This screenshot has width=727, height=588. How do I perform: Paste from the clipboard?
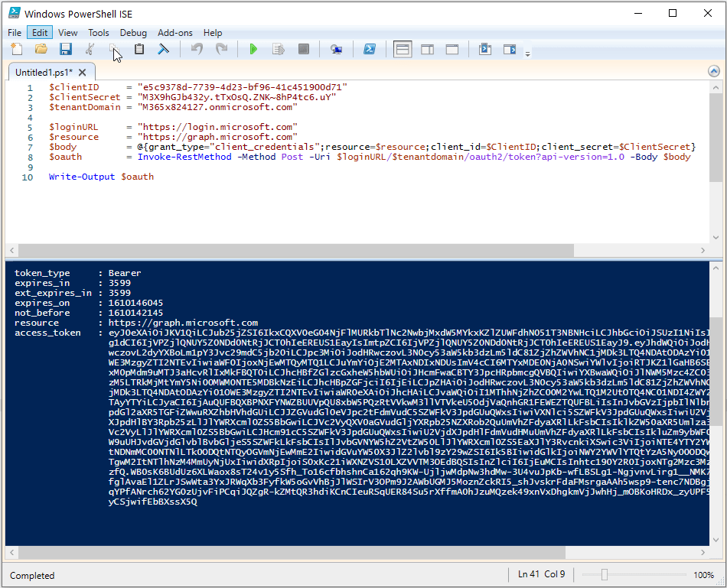[x=139, y=48]
